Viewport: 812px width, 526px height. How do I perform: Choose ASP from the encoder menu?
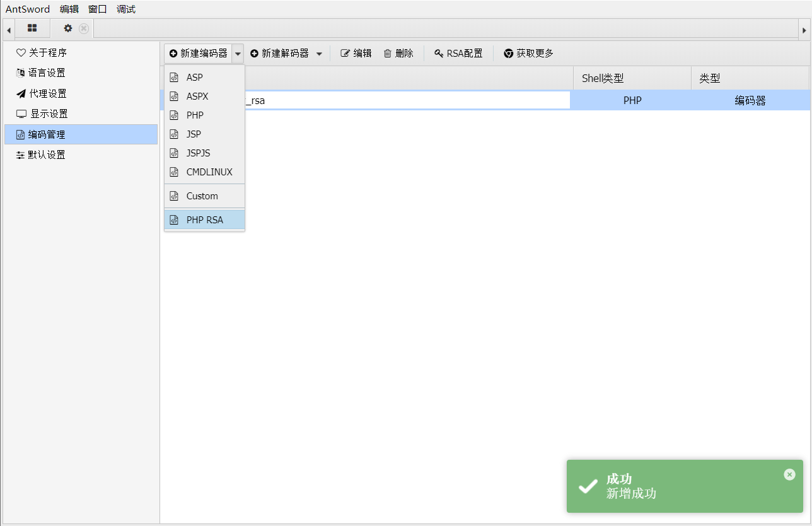pos(204,78)
